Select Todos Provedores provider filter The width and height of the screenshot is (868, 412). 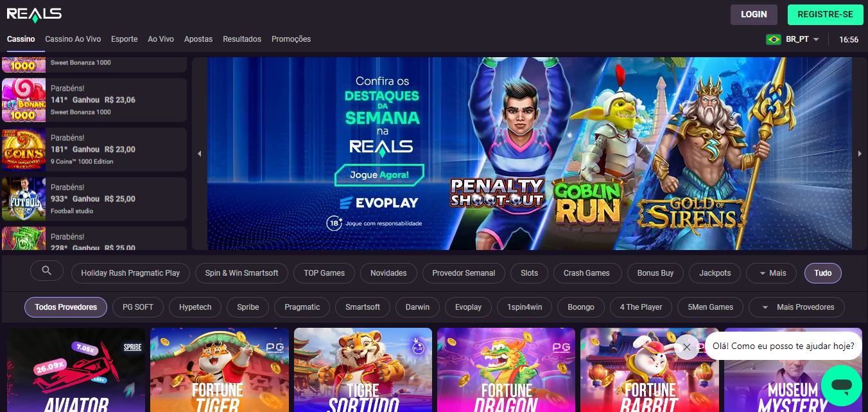pyautogui.click(x=66, y=307)
